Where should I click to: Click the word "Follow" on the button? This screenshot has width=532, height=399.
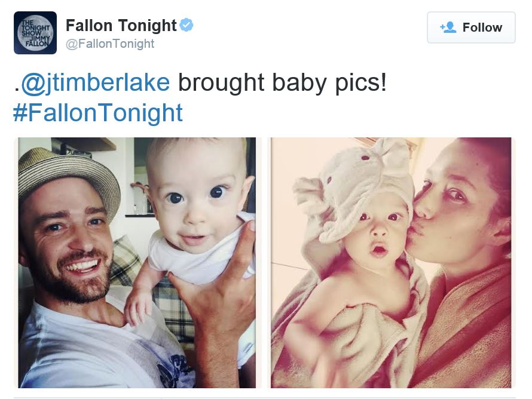482,27
